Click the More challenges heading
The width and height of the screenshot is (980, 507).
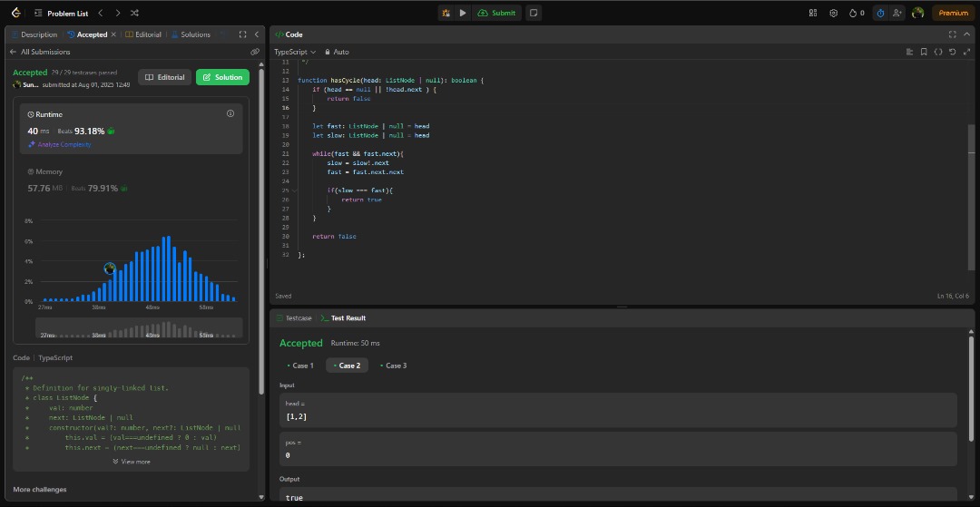pyautogui.click(x=39, y=490)
